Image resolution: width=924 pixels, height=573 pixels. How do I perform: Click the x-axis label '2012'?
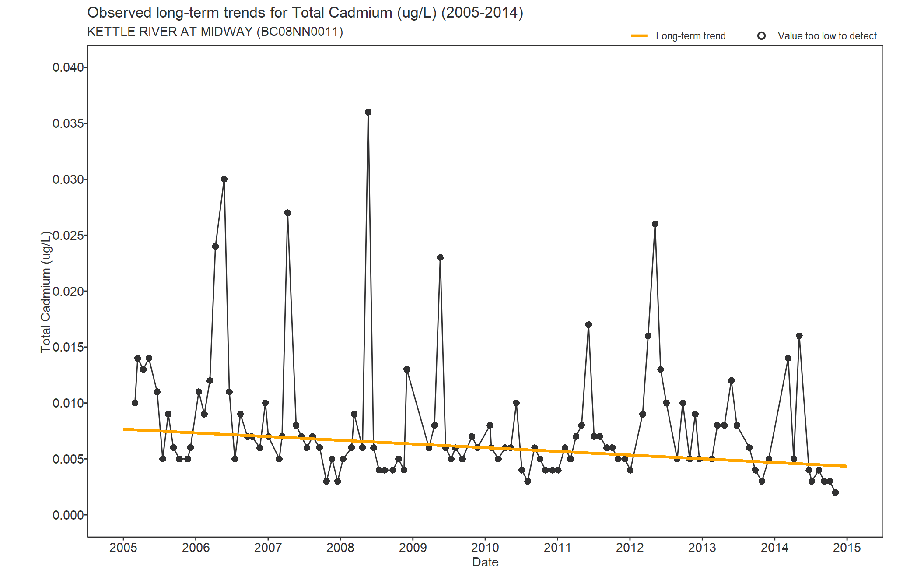[630, 548]
